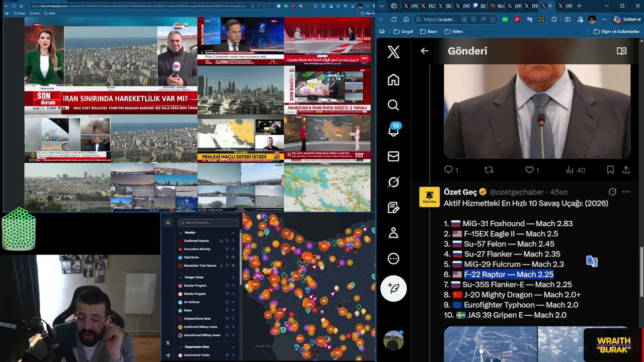The height and width of the screenshot is (362, 644).
Task: Open @ozetgechaber handle link
Action: (517, 192)
